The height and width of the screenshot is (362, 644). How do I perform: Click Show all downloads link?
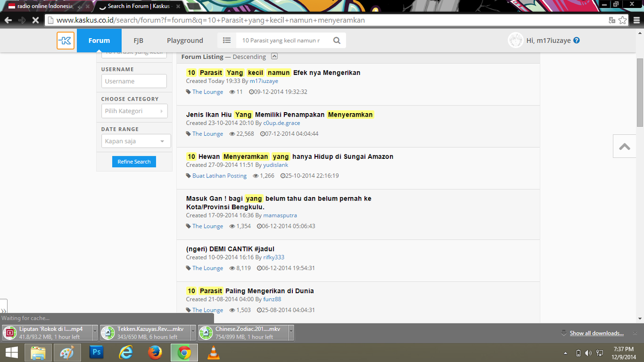(597, 333)
